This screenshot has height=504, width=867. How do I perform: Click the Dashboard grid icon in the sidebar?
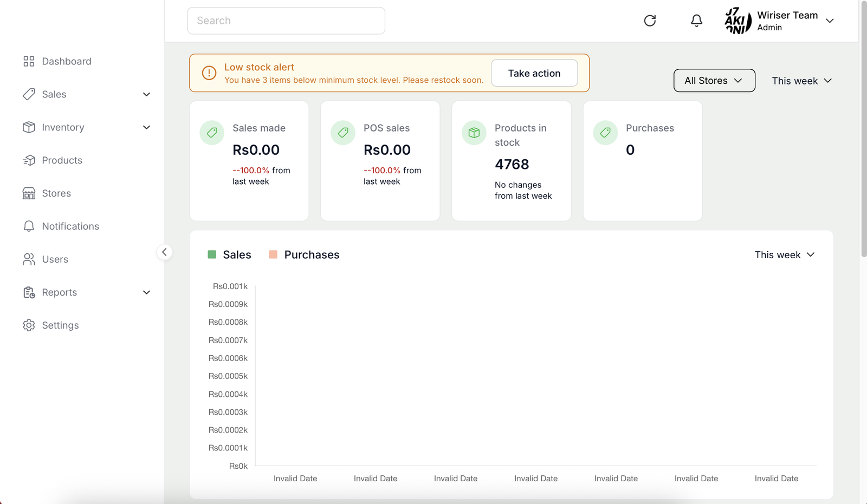click(29, 61)
